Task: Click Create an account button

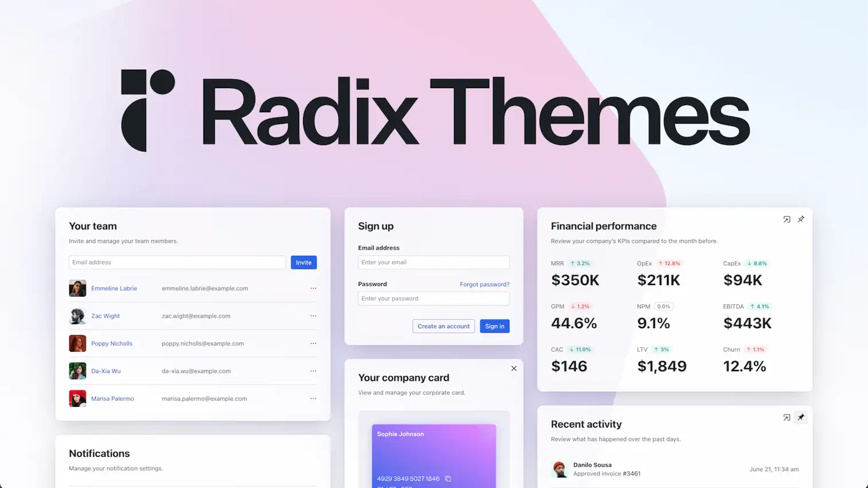Action: pyautogui.click(x=443, y=326)
